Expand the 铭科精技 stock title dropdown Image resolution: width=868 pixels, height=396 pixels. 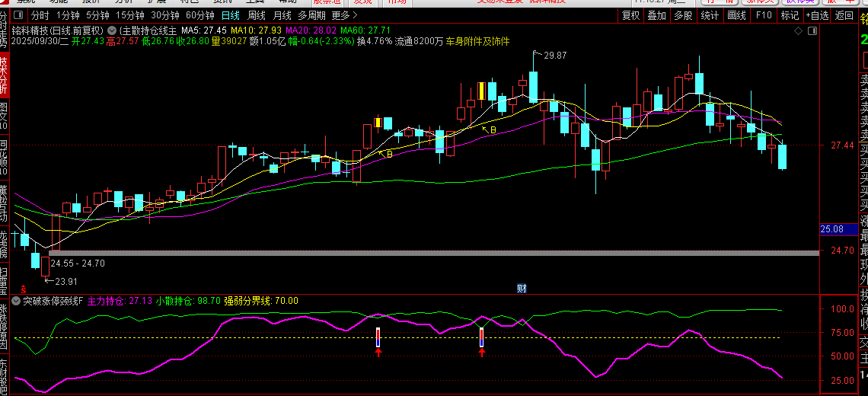click(x=112, y=30)
